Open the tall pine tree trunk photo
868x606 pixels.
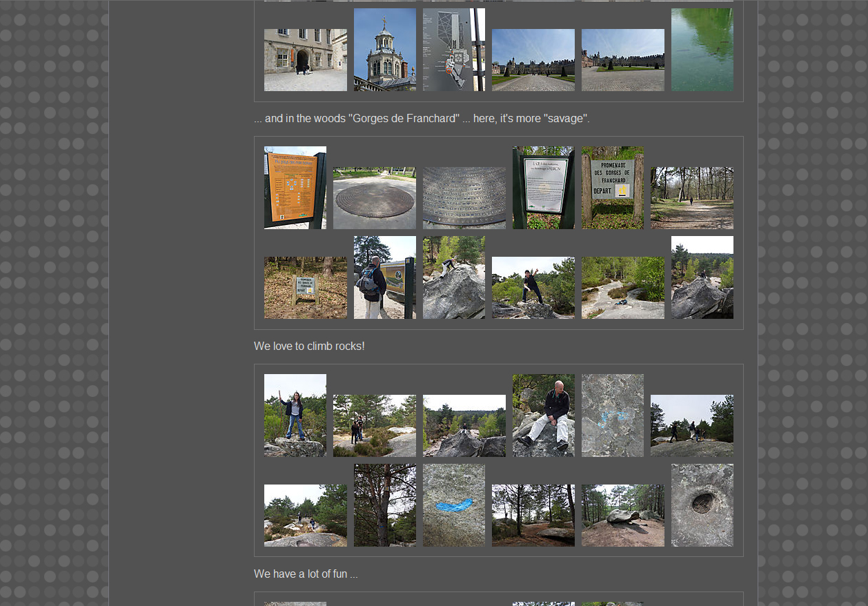click(384, 505)
